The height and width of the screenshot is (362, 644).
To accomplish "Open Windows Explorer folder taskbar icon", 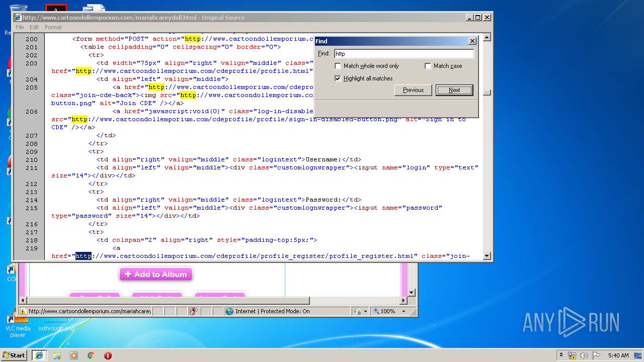I will coord(57,355).
